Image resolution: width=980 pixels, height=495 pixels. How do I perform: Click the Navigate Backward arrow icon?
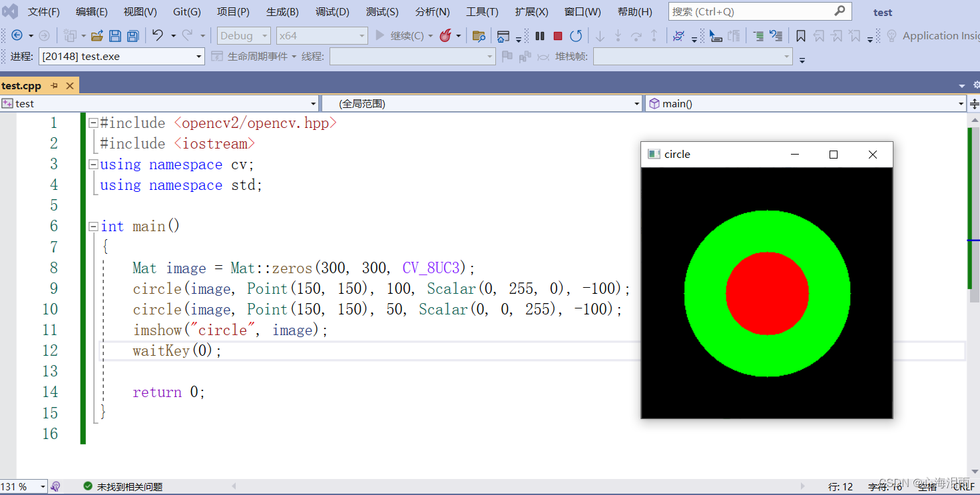click(17, 36)
